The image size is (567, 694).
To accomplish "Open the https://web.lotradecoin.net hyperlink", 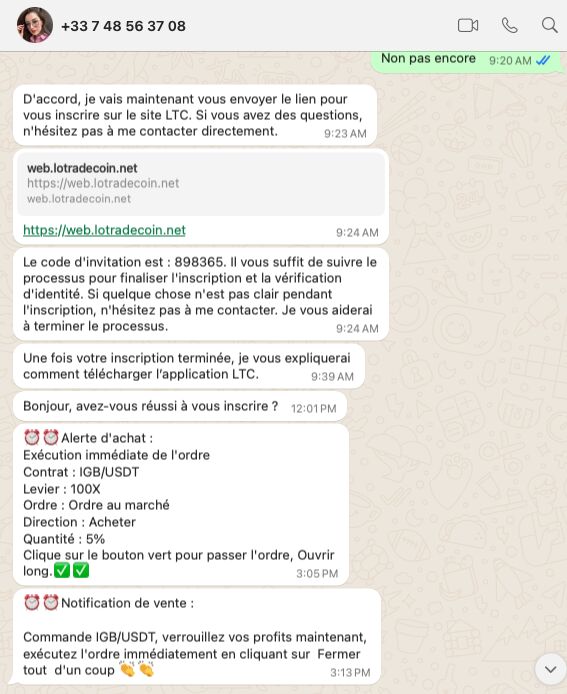I will (x=104, y=230).
